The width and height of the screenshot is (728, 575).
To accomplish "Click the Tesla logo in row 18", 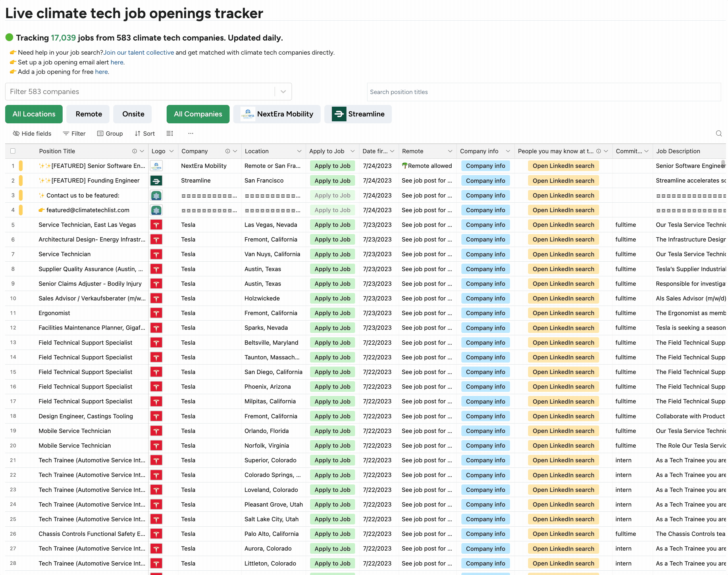I will (x=156, y=416).
